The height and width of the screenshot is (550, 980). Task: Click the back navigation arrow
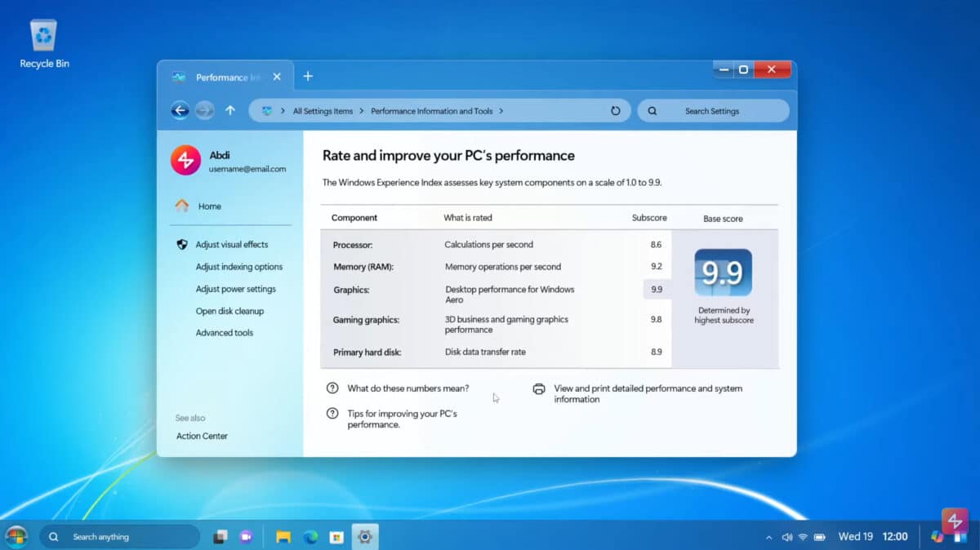pyautogui.click(x=180, y=110)
